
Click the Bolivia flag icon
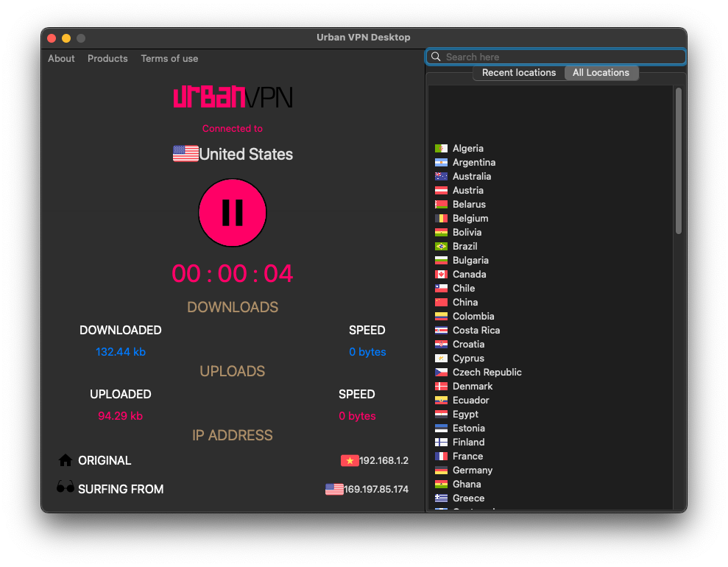pyautogui.click(x=441, y=232)
